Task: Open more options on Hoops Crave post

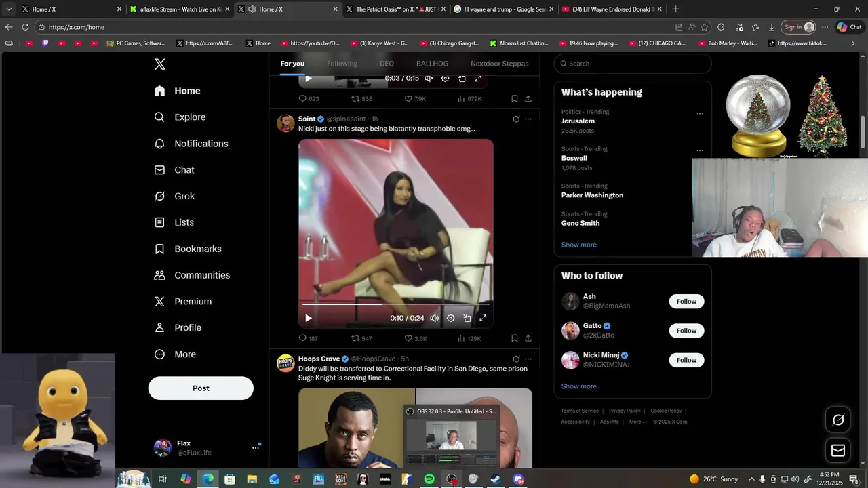Action: click(528, 359)
